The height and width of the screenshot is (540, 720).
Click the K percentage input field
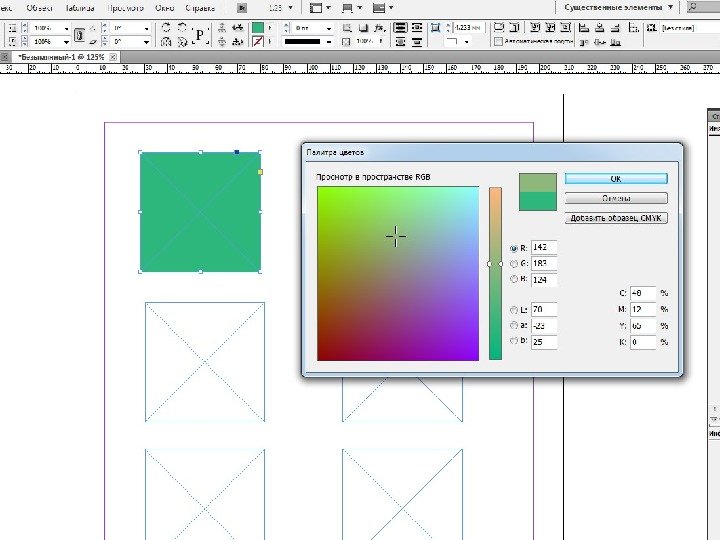[642, 342]
